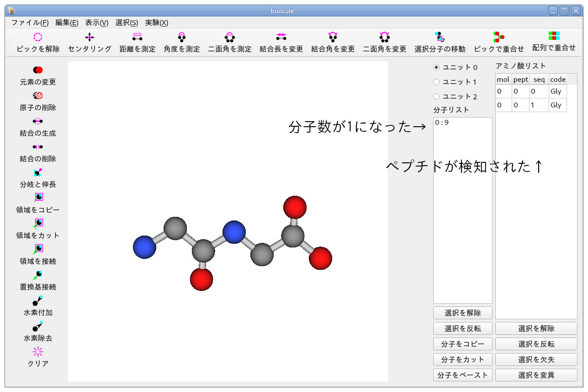This screenshot has width=588, height=392.
Task: Select 二面角を測定 (measure dihedral) tool
Action: (x=229, y=43)
